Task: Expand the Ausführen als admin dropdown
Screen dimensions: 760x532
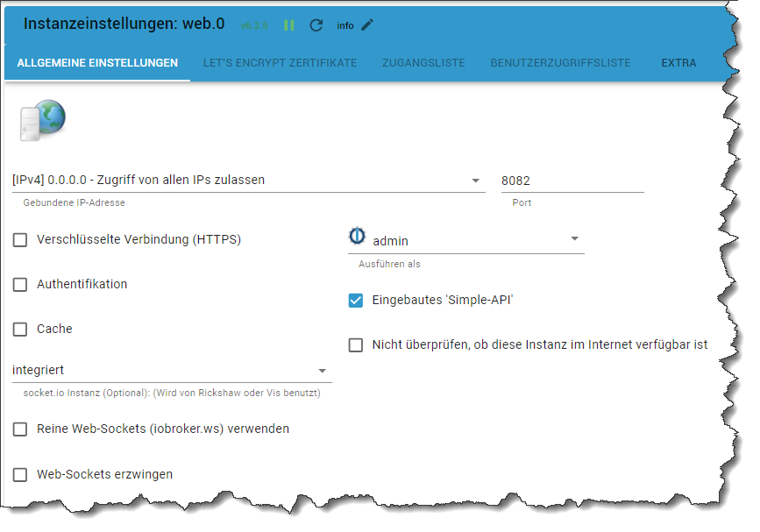Action: click(x=466, y=240)
